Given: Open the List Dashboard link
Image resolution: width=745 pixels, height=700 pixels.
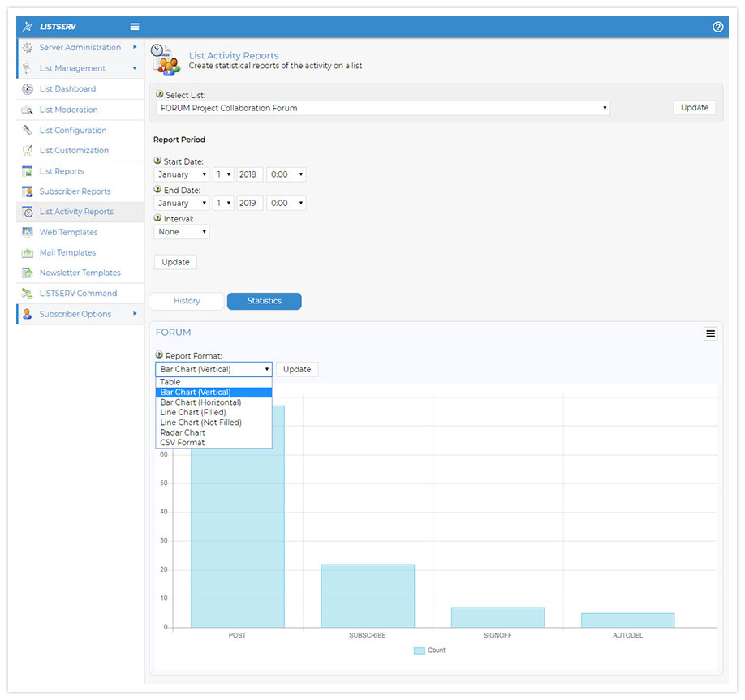Looking at the screenshot, I should [67, 88].
